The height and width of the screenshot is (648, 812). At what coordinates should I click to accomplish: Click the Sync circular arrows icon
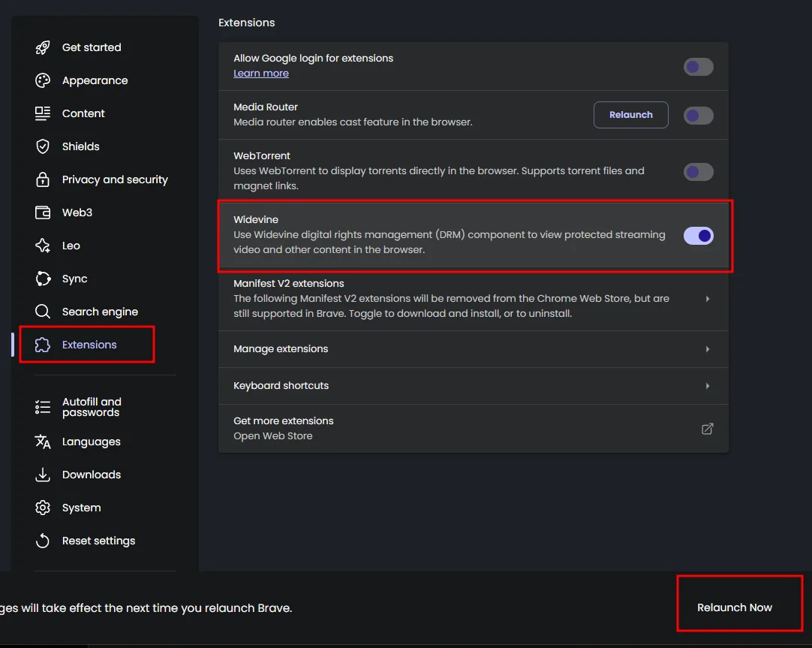(x=43, y=279)
